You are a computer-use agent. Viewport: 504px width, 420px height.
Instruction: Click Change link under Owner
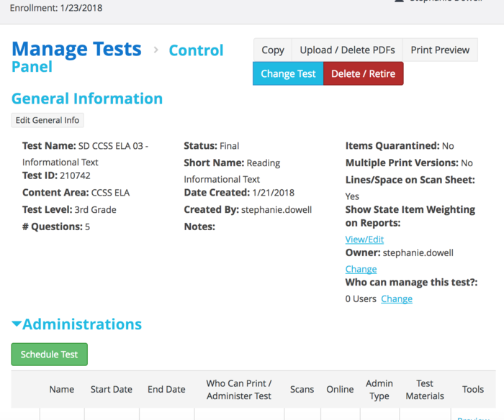pos(361,269)
